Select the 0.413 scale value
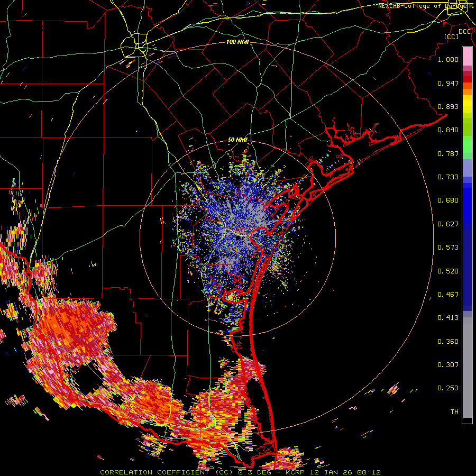The image size is (476, 476). click(448, 318)
